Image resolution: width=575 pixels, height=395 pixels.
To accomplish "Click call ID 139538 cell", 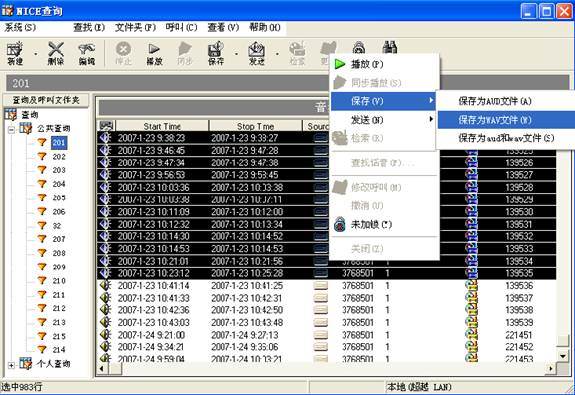I will click(519, 310).
